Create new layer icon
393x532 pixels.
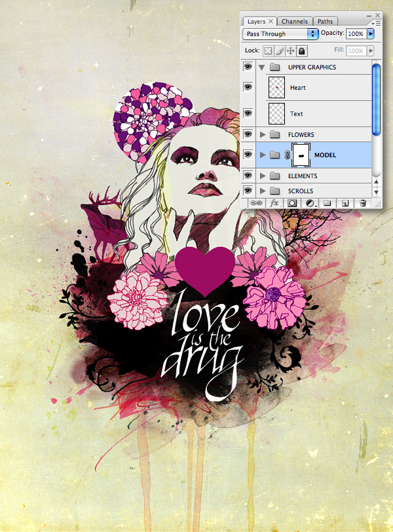[345, 203]
